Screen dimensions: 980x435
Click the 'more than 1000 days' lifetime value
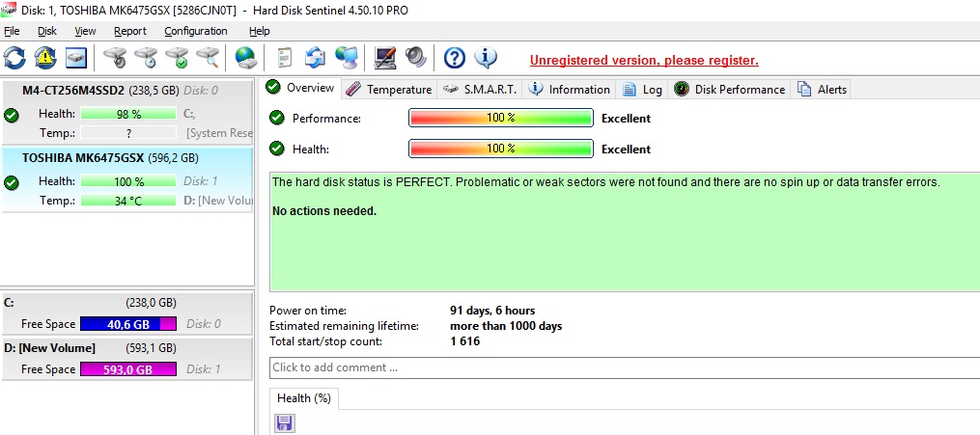coord(506,326)
